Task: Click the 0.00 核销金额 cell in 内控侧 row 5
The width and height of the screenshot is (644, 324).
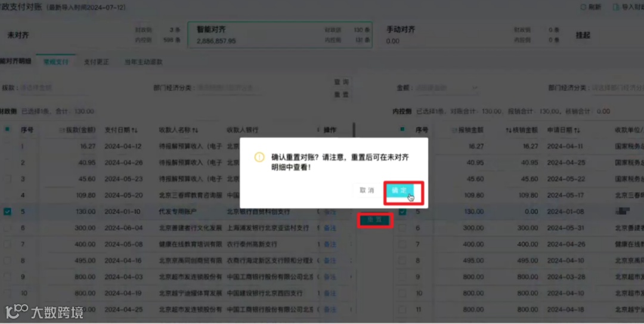Action: click(531, 211)
